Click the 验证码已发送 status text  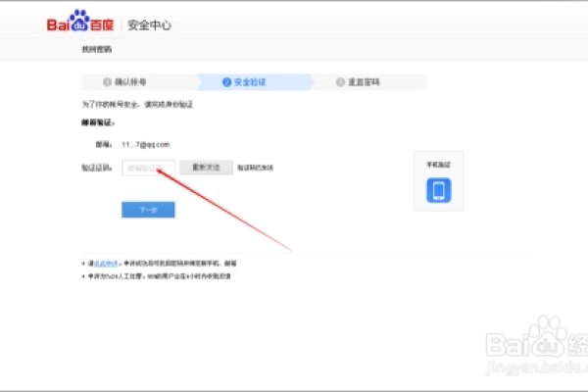[x=256, y=168]
